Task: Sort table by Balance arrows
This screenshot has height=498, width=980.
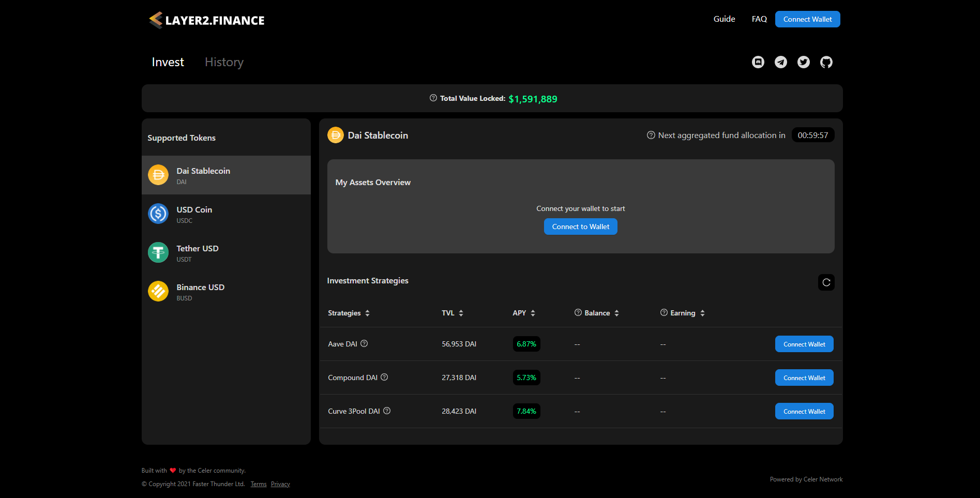Action: [616, 313]
